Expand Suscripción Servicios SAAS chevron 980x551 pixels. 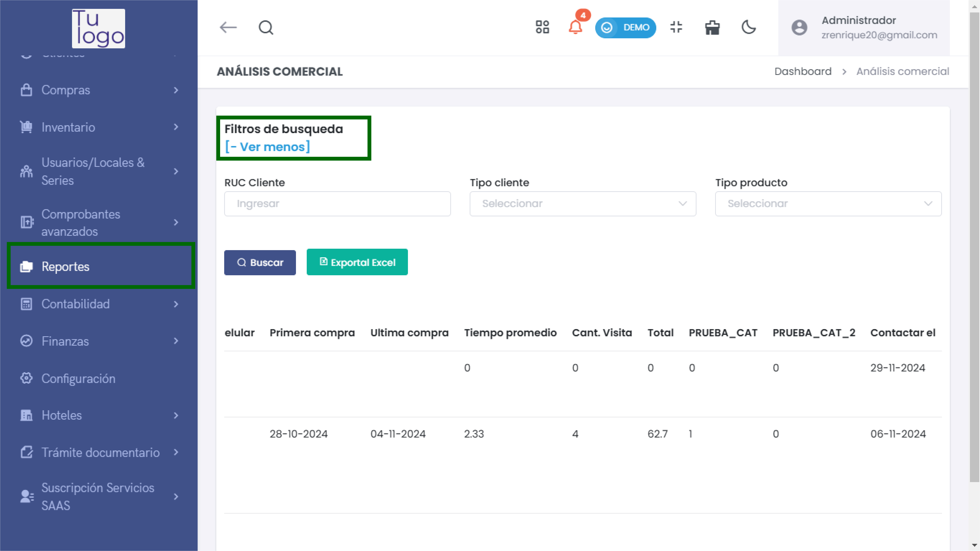pyautogui.click(x=176, y=497)
